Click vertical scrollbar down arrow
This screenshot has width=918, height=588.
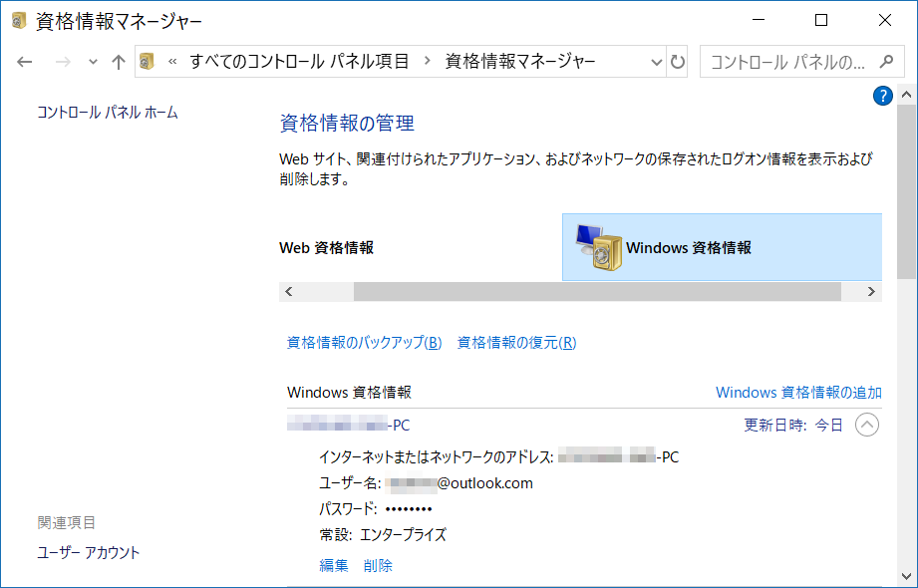coord(907,577)
